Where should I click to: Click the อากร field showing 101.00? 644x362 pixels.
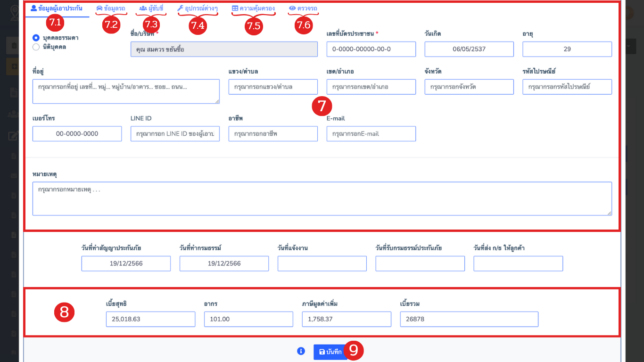248,319
